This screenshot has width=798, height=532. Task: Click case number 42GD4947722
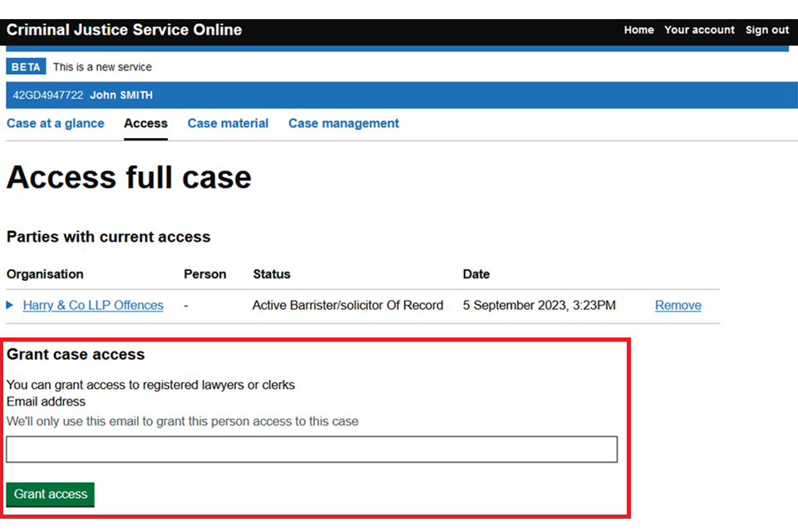[47, 96]
